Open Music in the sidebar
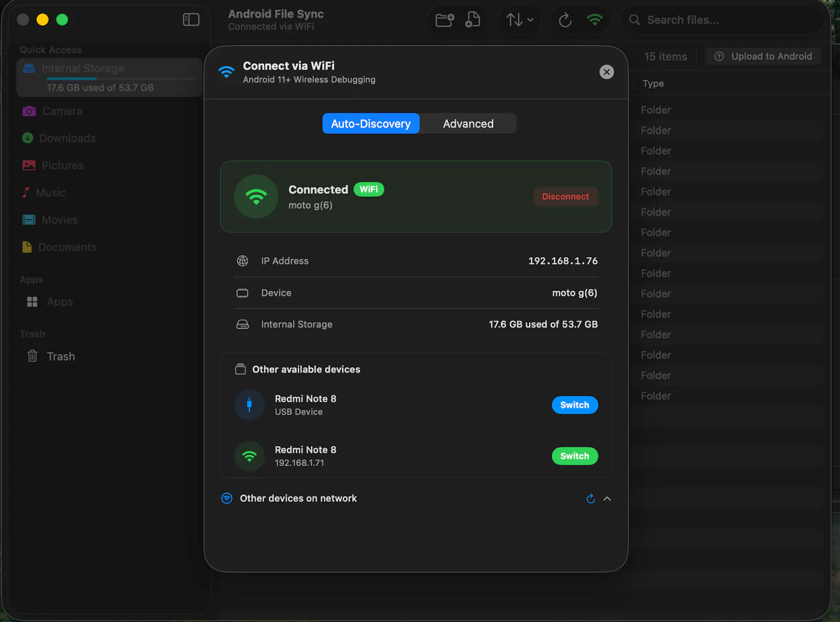 (x=109, y=193)
